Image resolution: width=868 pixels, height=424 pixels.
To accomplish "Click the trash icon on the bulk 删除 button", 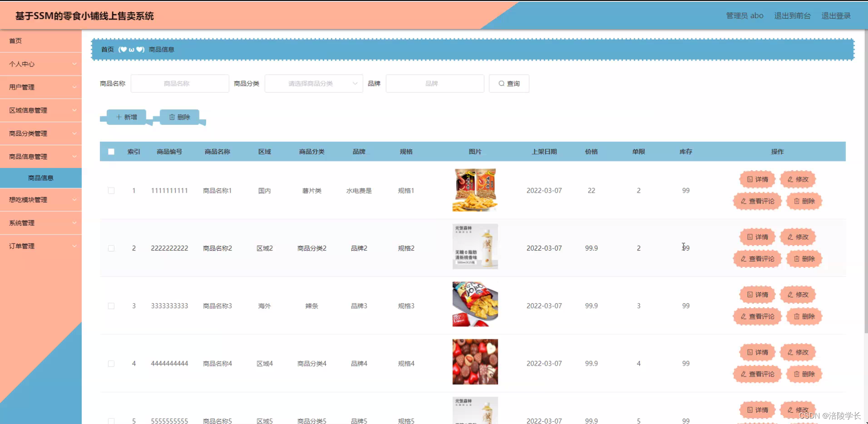I will (172, 117).
